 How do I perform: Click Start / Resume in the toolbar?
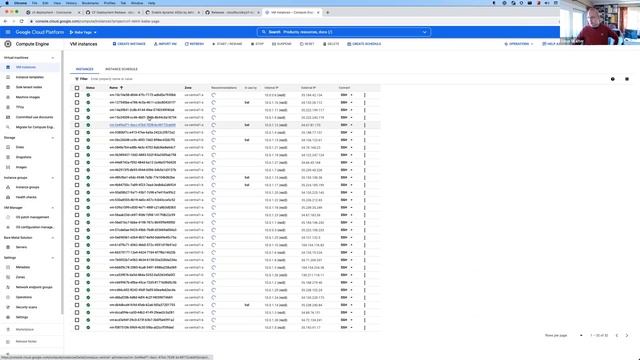[227, 44]
